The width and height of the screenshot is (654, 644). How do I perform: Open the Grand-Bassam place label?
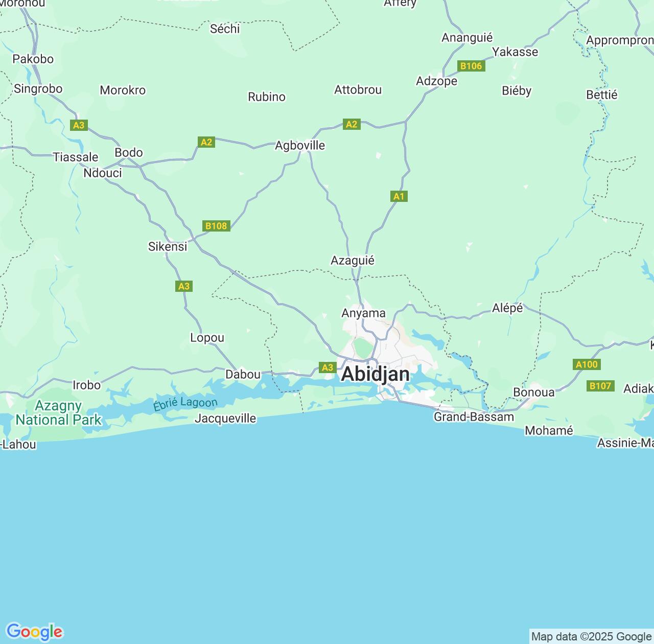pyautogui.click(x=474, y=417)
